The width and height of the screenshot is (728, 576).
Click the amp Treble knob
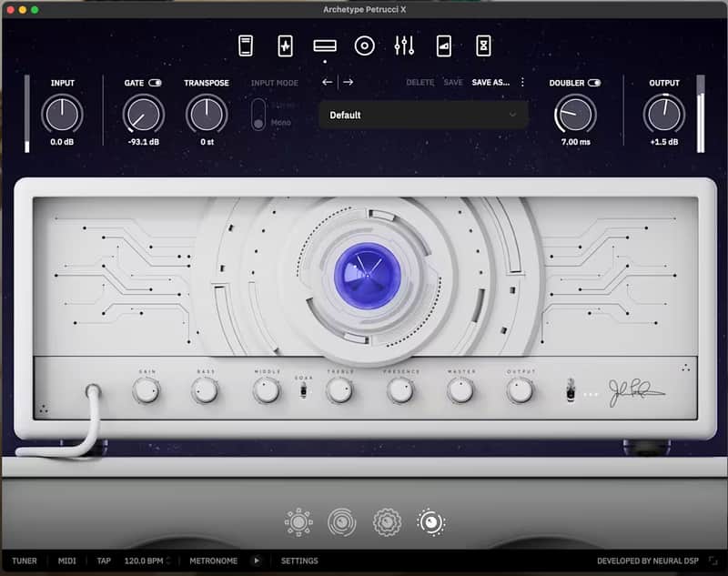(x=339, y=390)
